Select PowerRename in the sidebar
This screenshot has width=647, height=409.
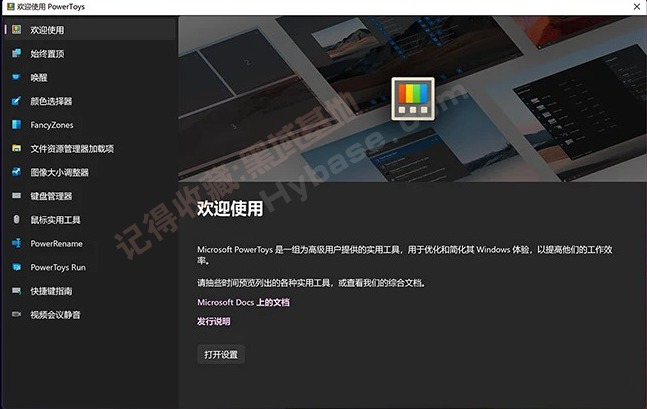click(90, 244)
